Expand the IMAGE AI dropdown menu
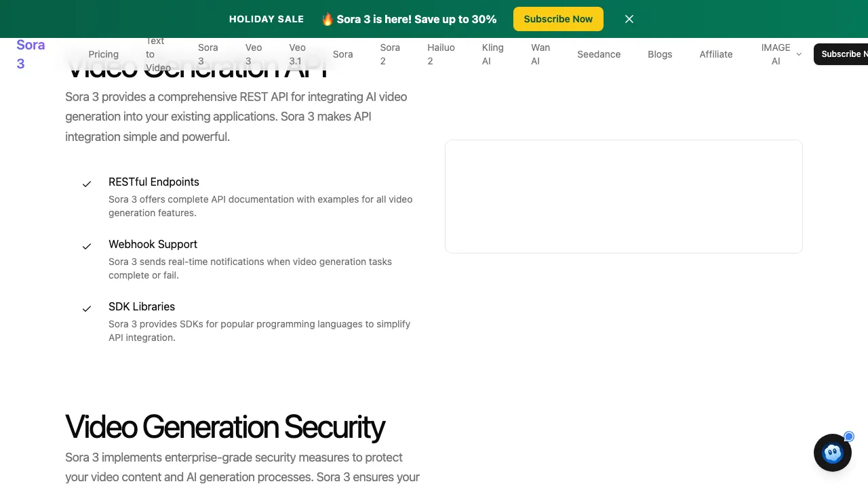The width and height of the screenshot is (868, 488). click(x=781, y=54)
